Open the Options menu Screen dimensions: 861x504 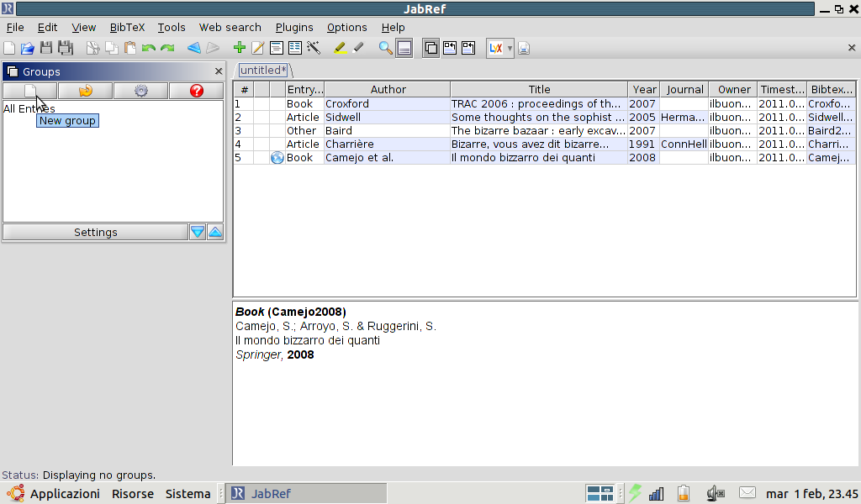(x=346, y=28)
